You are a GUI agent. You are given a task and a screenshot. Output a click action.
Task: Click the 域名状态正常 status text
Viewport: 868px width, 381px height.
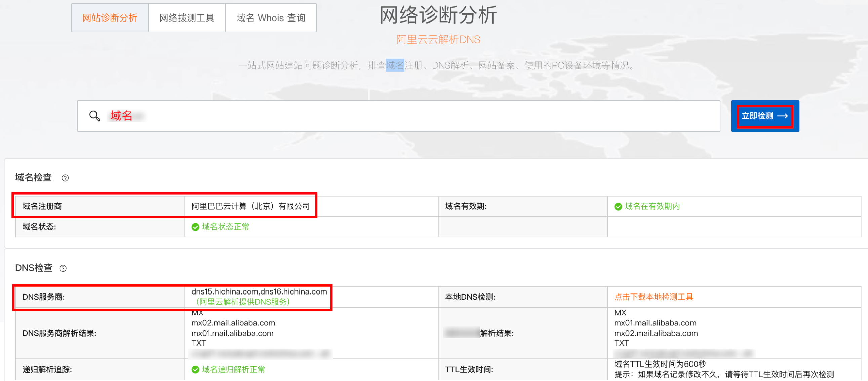[x=226, y=227]
